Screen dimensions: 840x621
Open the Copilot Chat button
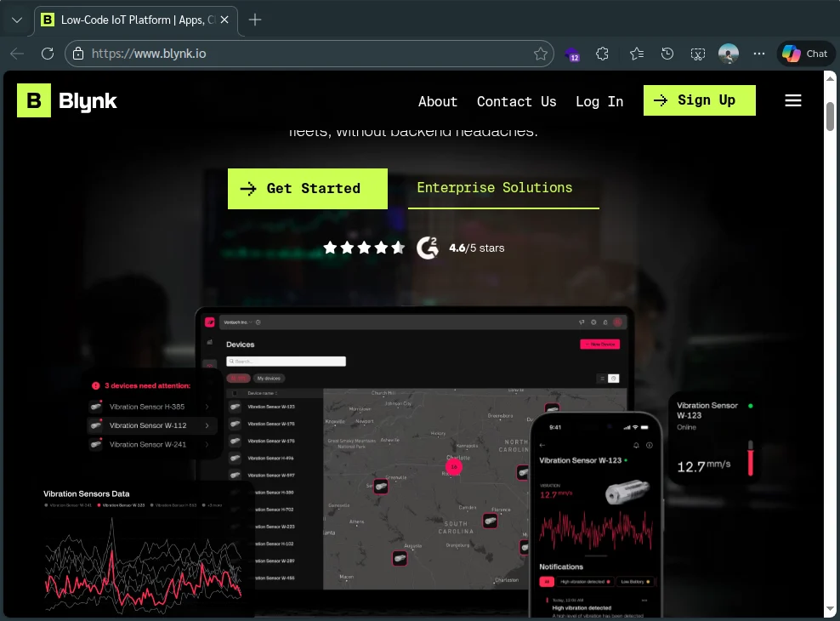[804, 54]
